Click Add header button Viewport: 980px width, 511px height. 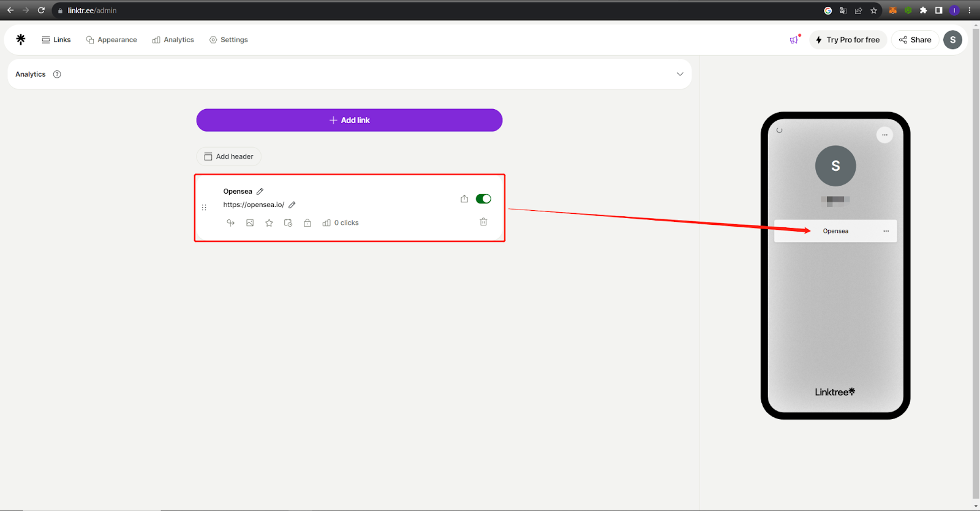228,156
